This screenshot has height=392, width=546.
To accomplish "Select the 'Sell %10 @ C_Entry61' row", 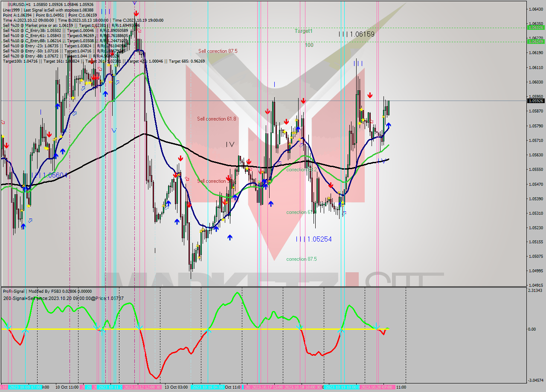I will [65, 35].
